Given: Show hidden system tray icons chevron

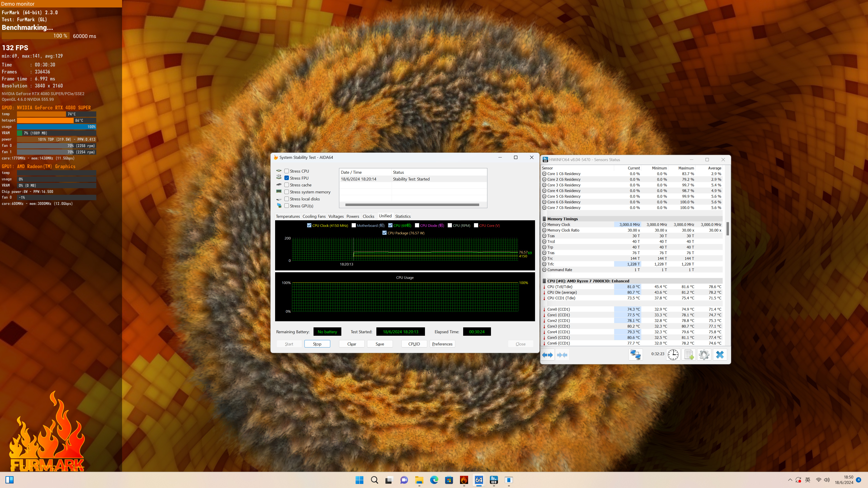Looking at the screenshot, I should tap(790, 480).
